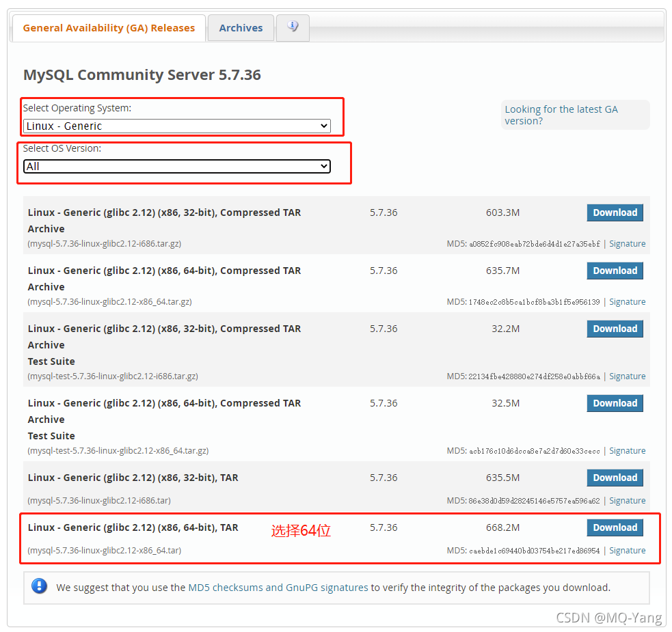
Task: Download the 32.2M 32-bit Test Suite
Action: pyautogui.click(x=615, y=329)
